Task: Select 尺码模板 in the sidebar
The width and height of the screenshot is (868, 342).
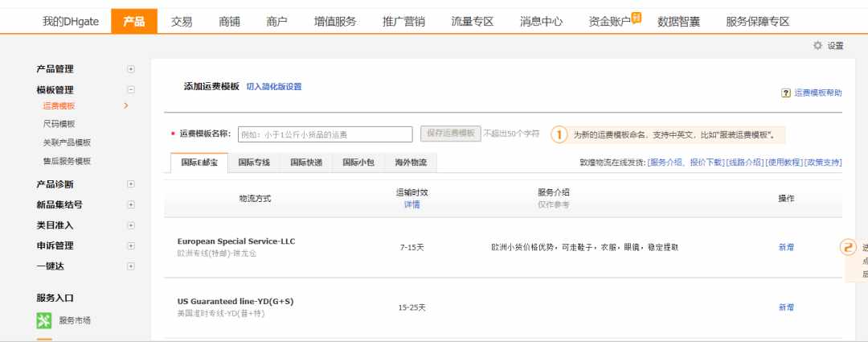Action: pos(59,124)
